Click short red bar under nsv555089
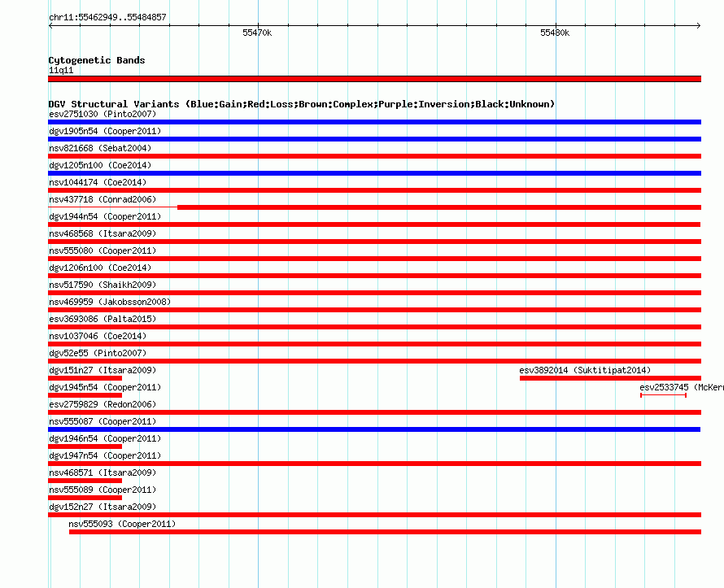This screenshot has height=588, width=724. coord(85,498)
